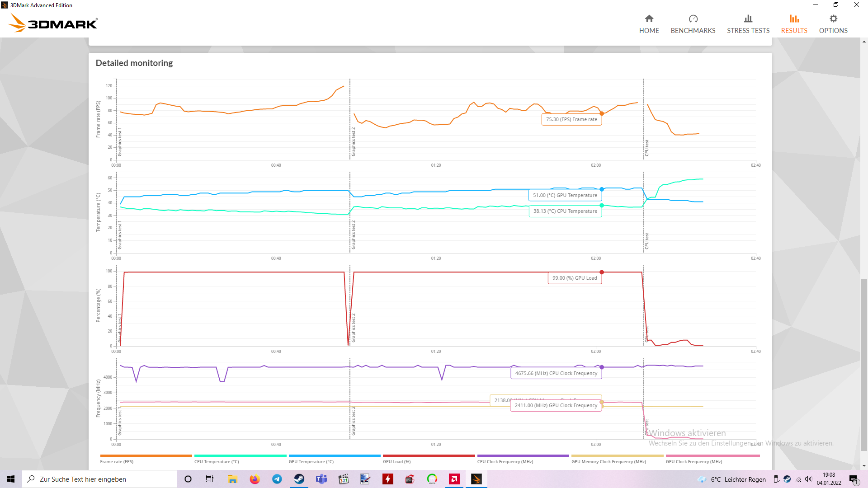The width and height of the screenshot is (868, 488).
Task: Click the Steam taskbar icon
Action: click(x=299, y=479)
